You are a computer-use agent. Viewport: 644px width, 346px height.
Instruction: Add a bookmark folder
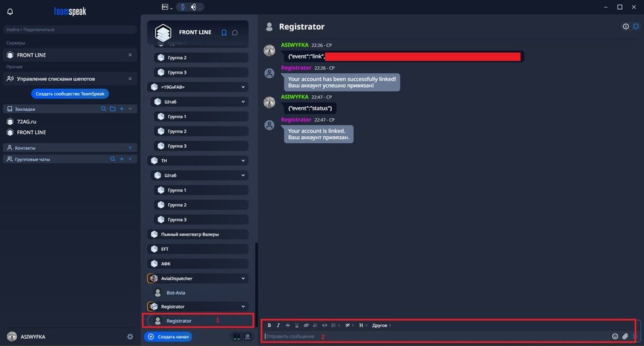click(x=113, y=109)
